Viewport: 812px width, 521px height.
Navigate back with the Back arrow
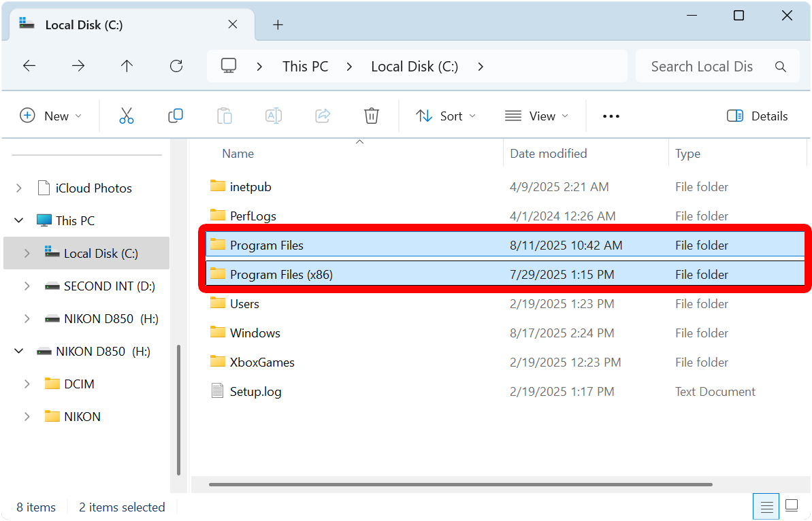pos(29,66)
